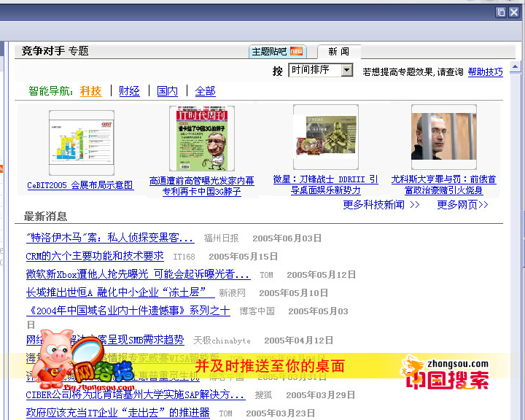Image resolution: width=525 pixels, height=420 pixels.
Task: Open the 微星：刀锋战士 DDRIII article link
Action: pyautogui.click(x=325, y=185)
